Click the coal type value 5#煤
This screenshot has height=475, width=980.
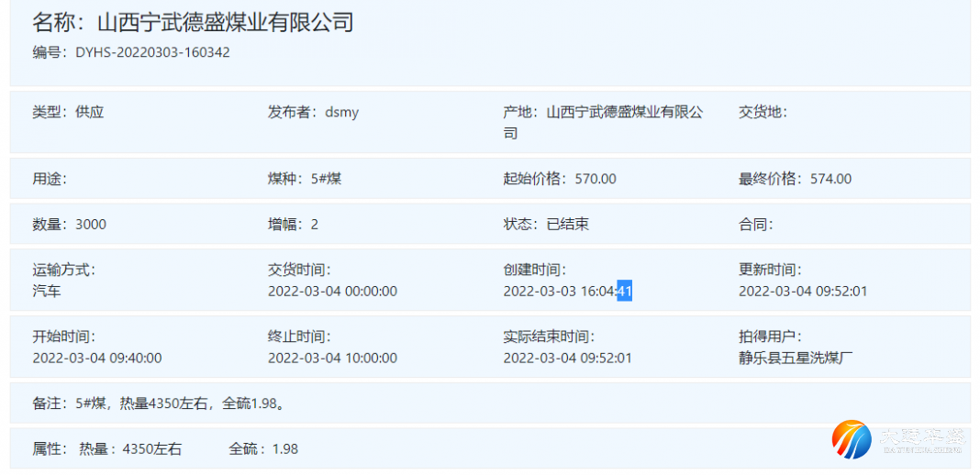click(326, 179)
